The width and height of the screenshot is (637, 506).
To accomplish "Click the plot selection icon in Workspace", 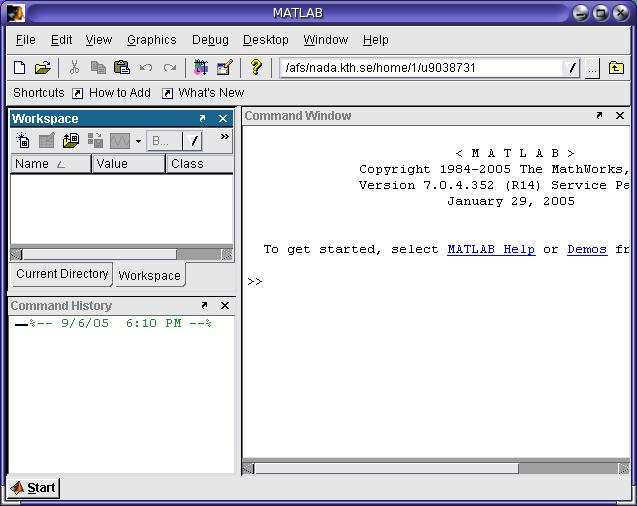I will (120, 141).
